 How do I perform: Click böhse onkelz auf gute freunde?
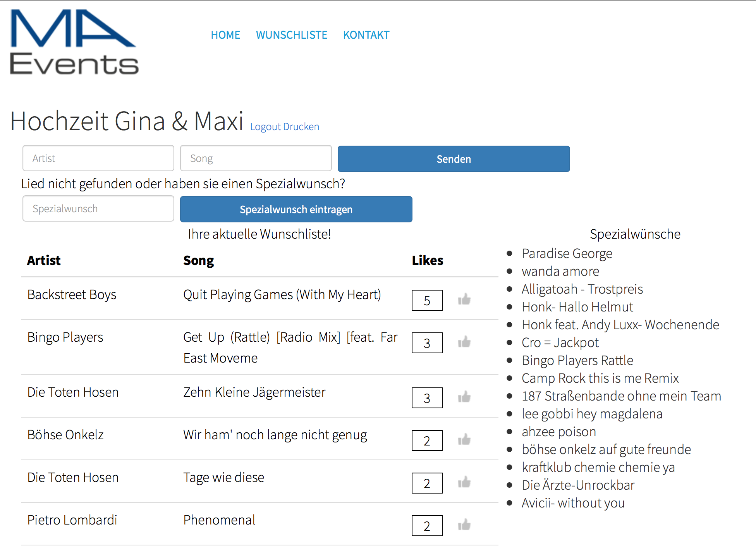coord(607,449)
